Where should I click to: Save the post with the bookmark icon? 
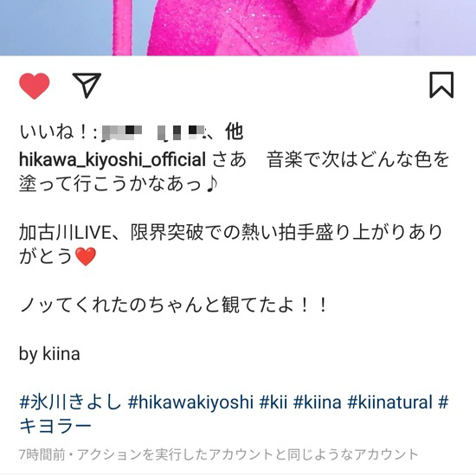tap(441, 85)
